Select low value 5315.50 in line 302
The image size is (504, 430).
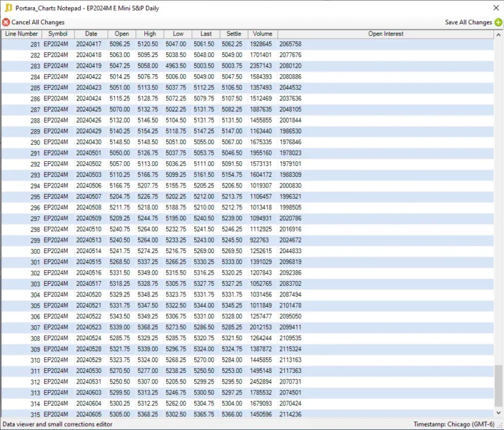(176, 273)
